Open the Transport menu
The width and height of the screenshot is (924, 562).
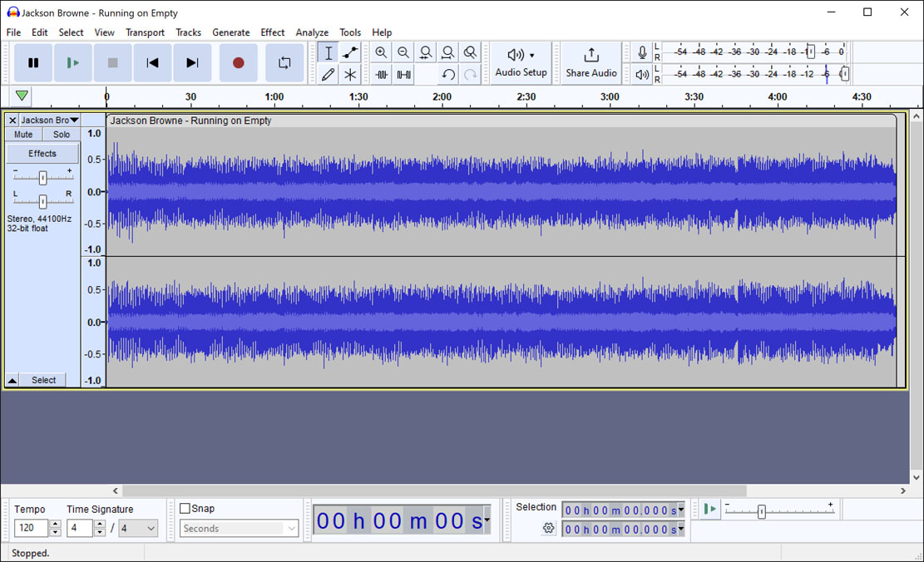tap(145, 32)
